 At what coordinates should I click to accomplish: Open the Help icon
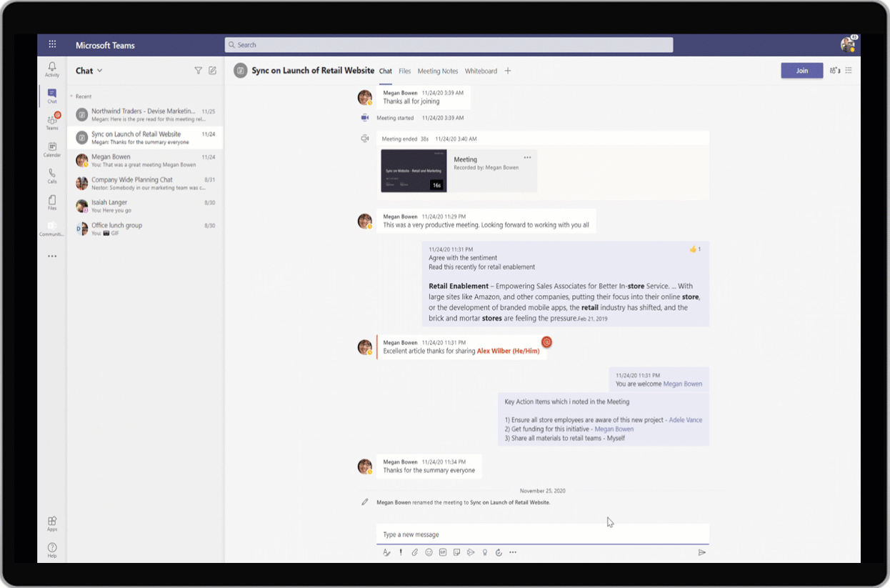pyautogui.click(x=52, y=550)
